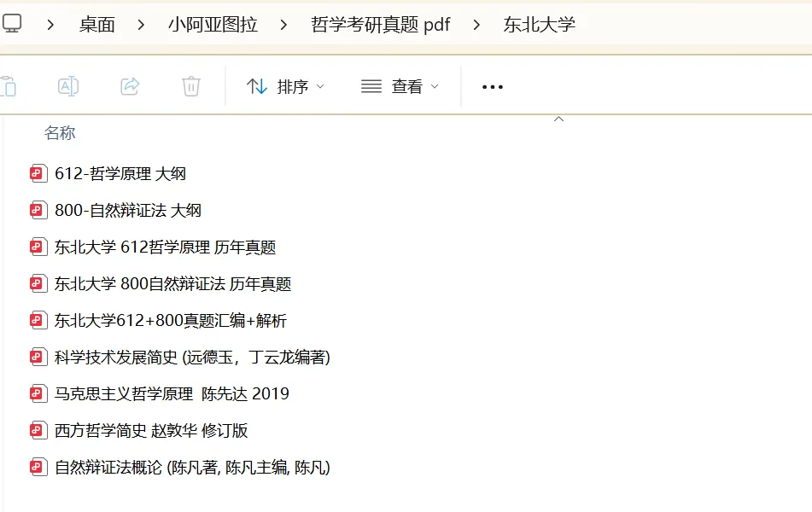This screenshot has width=812, height=512.
Task: Open the See more (...) toolbar menu
Action: [x=492, y=86]
